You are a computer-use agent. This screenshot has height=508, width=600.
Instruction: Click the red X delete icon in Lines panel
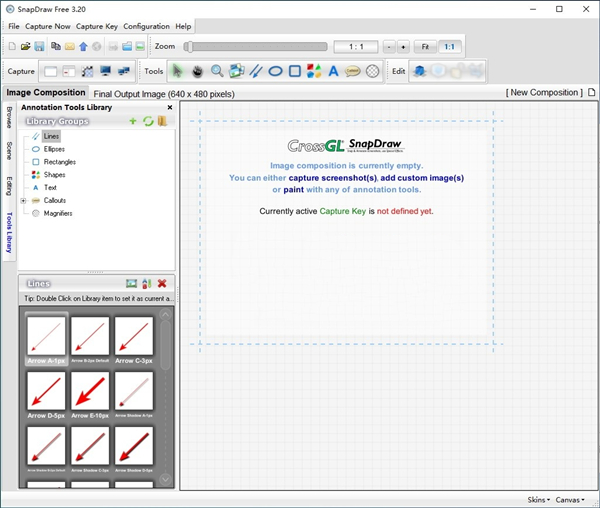[x=162, y=284]
